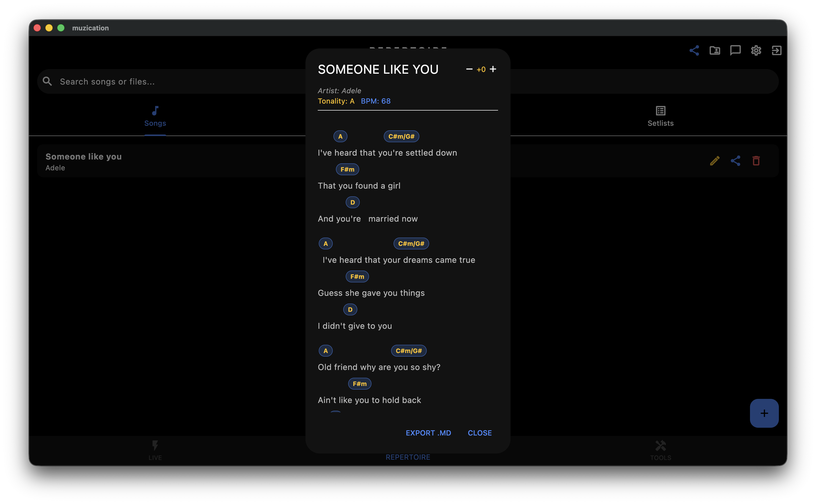Click D chord above didn't give to you
Screen dimensions: 816x504
[350, 310]
